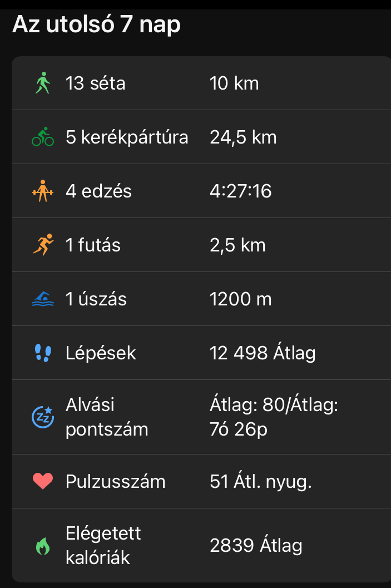Open the '13 séta' walks entry
The height and width of the screenshot is (588, 391).
pos(95,84)
